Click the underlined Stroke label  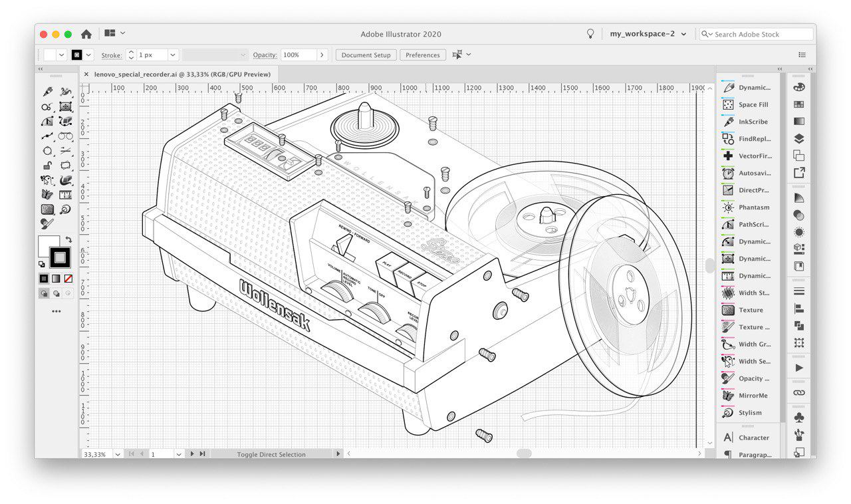point(112,55)
